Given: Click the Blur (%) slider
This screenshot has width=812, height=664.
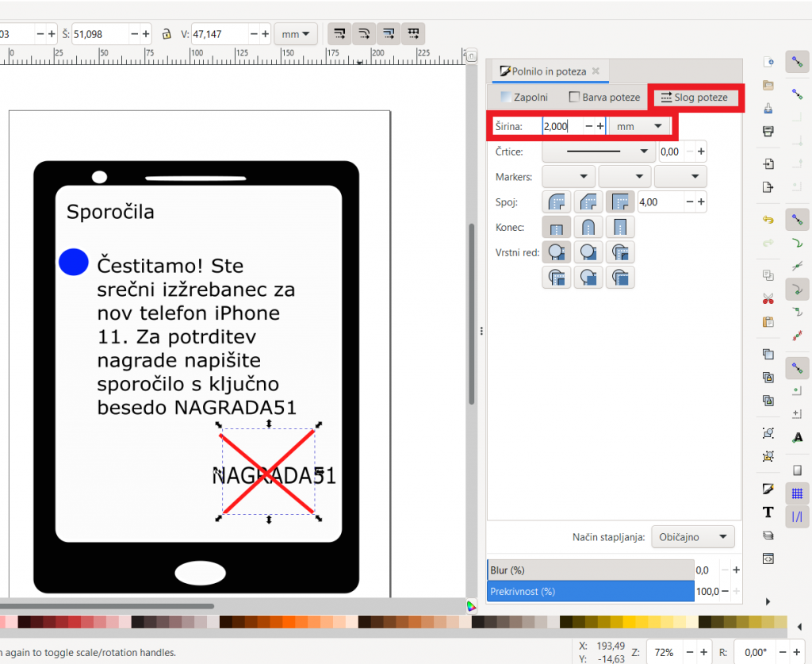Looking at the screenshot, I should click(x=590, y=570).
